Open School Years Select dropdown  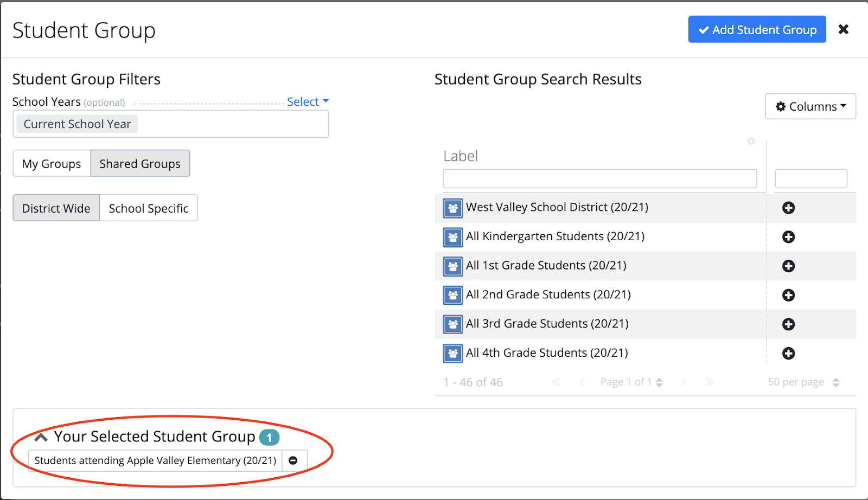click(308, 102)
